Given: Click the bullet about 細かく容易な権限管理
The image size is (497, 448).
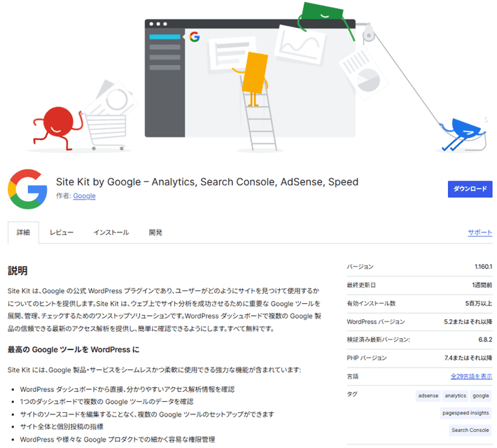Looking at the screenshot, I should (118, 440).
